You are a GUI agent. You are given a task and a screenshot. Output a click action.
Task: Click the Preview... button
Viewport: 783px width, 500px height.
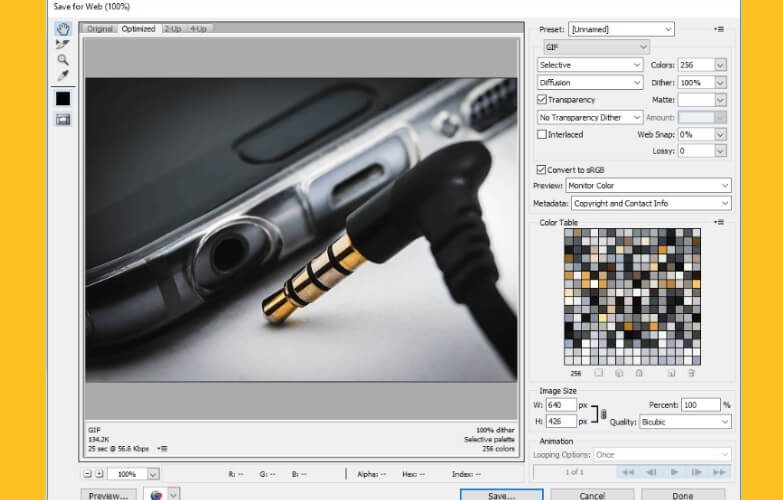[x=108, y=495]
